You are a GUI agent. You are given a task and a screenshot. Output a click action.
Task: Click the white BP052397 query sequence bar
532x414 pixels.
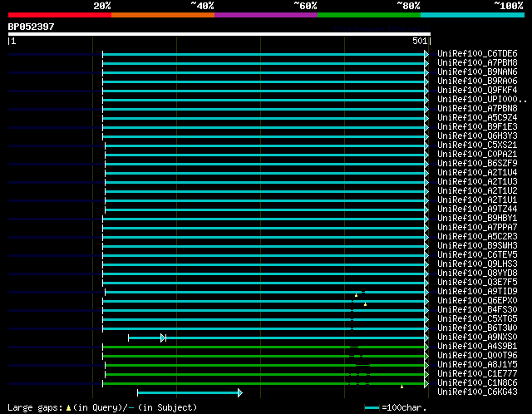(x=219, y=34)
